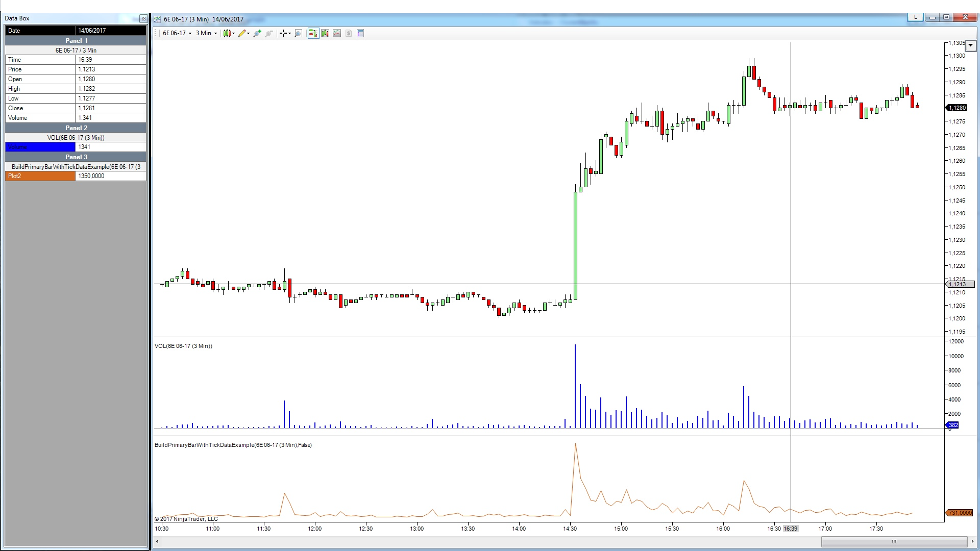
Task: Click the Panel 2 header
Action: click(76, 128)
